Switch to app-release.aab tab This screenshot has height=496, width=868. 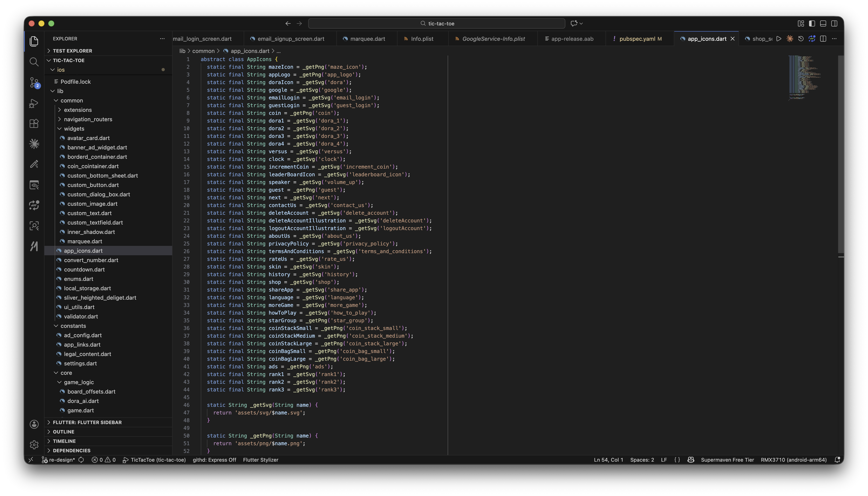coord(572,39)
